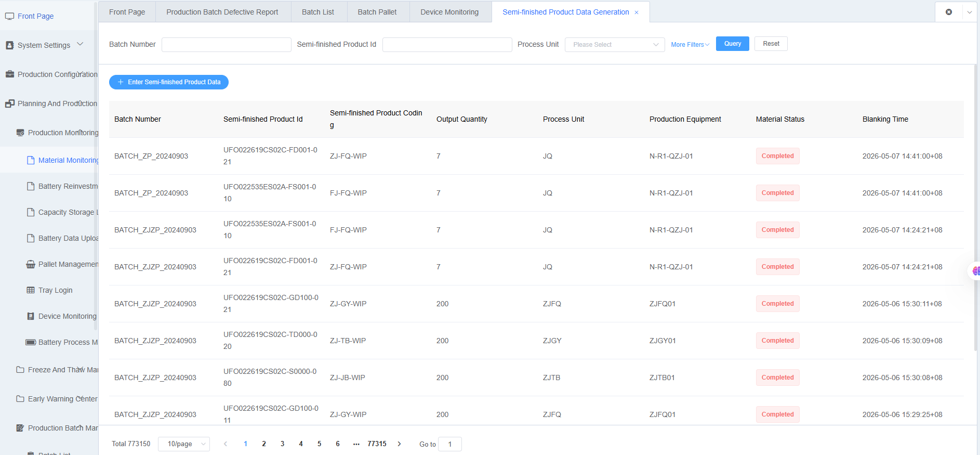The width and height of the screenshot is (980, 455).
Task: Click the Output Quantity column header
Action: click(462, 119)
